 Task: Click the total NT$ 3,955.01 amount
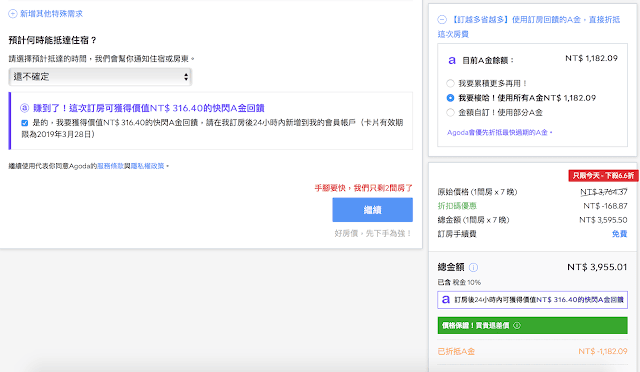tap(597, 267)
